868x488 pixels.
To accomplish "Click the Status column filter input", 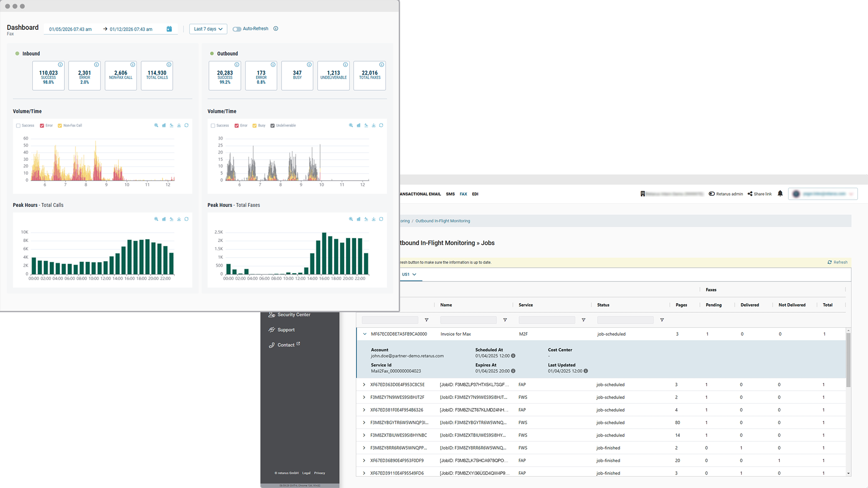I will [625, 320].
